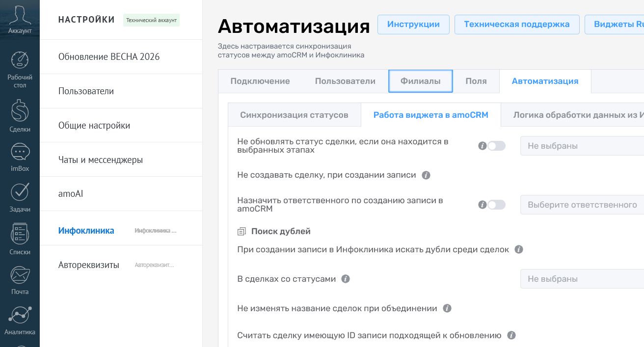
Task: Open Почта envelope icon
Action: point(20,275)
